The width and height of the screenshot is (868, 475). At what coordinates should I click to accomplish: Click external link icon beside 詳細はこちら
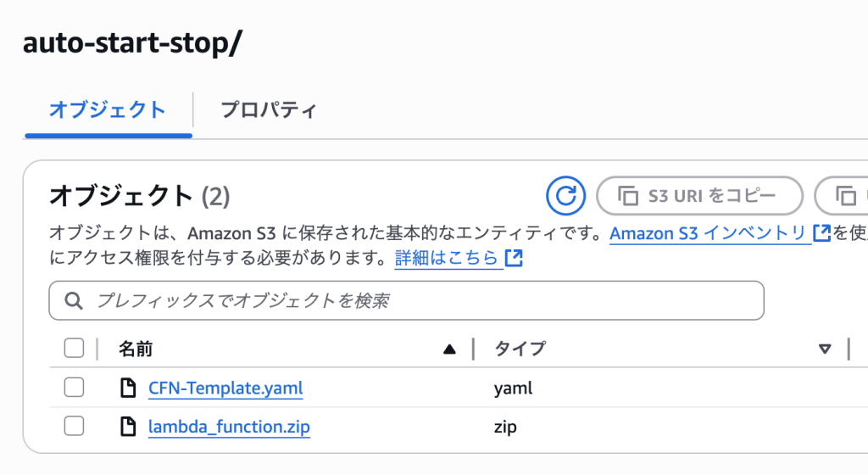point(514,258)
